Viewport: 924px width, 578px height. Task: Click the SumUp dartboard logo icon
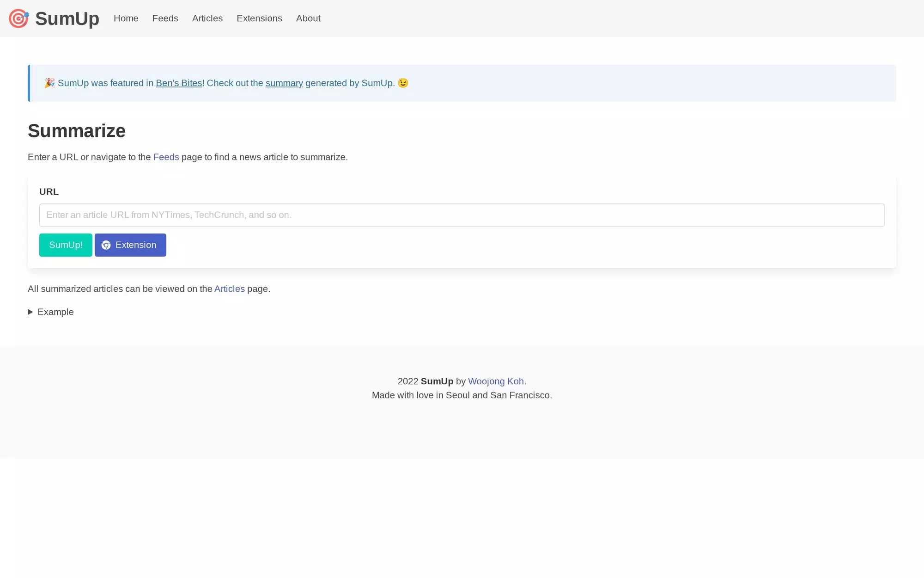click(x=18, y=18)
